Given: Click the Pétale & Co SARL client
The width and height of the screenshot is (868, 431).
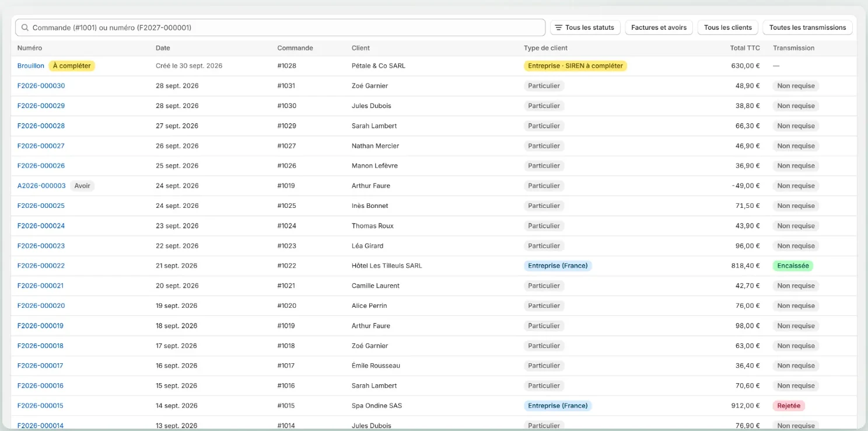Looking at the screenshot, I should click(x=379, y=66).
